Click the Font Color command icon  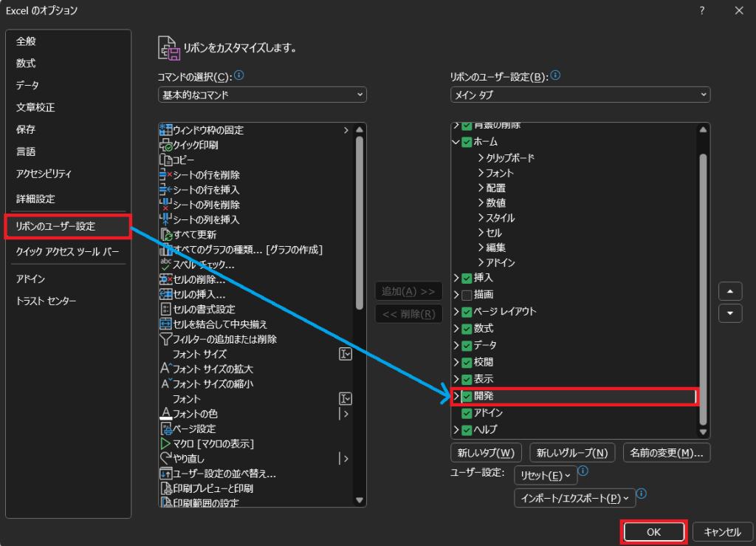point(166,414)
